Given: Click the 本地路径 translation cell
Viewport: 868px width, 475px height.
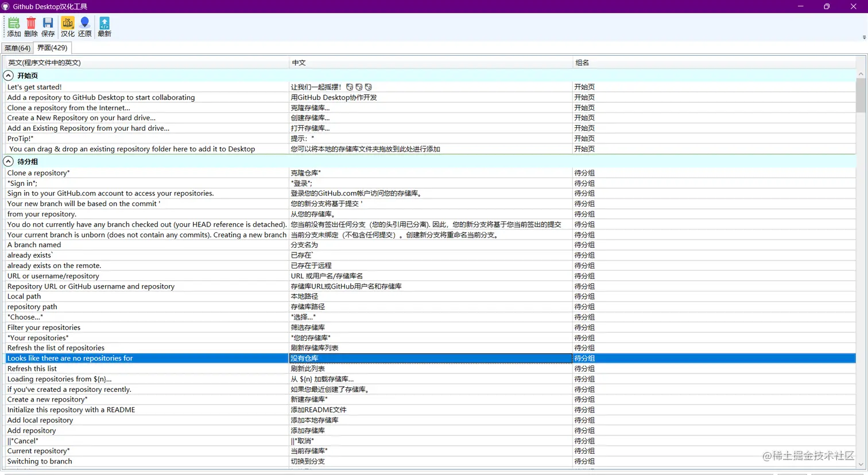Looking at the screenshot, I should tap(431, 297).
